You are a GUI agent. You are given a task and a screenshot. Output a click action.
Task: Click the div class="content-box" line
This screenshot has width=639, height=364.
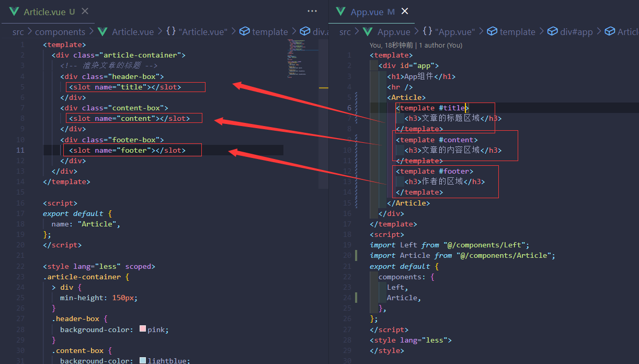(x=114, y=108)
